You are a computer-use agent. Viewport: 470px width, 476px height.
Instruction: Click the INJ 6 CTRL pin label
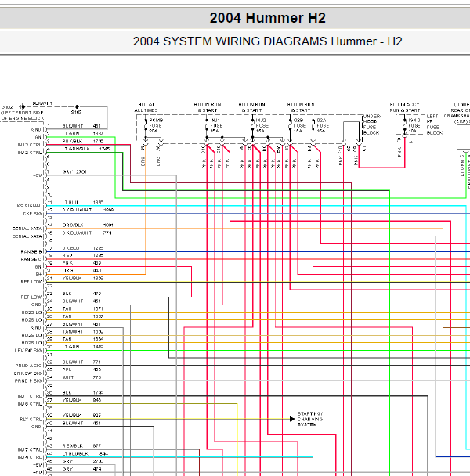(30, 404)
